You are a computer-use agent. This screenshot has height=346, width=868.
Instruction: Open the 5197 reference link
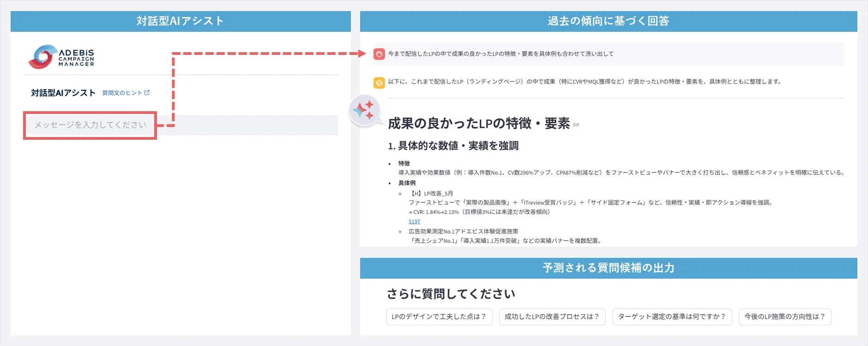coord(414,221)
